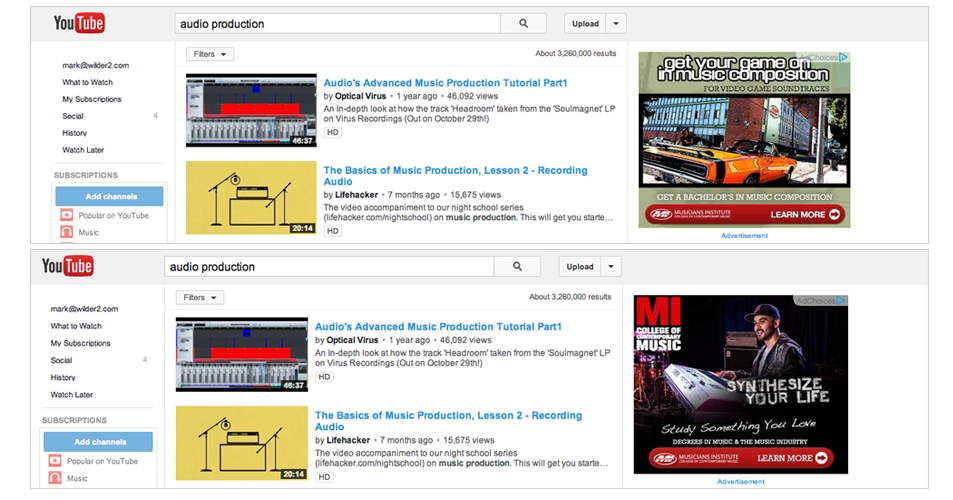Open the Popular on YouTube channel icon in top screenshot
This screenshot has width=953, height=500.
(x=66, y=215)
